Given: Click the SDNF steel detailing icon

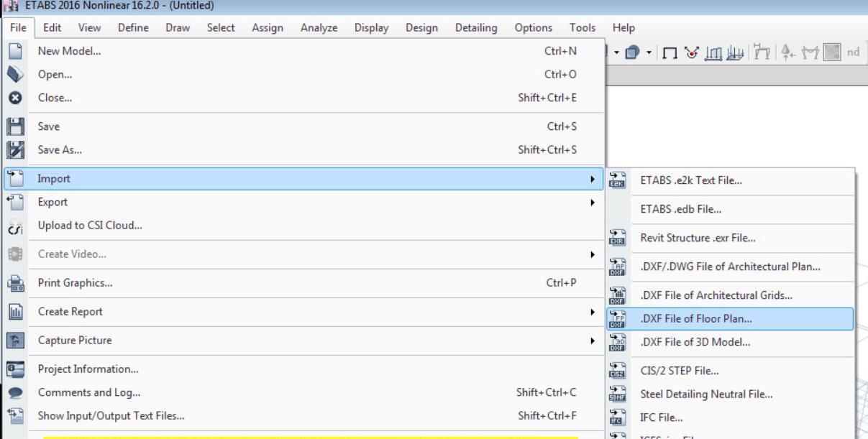Looking at the screenshot, I should (x=616, y=394).
